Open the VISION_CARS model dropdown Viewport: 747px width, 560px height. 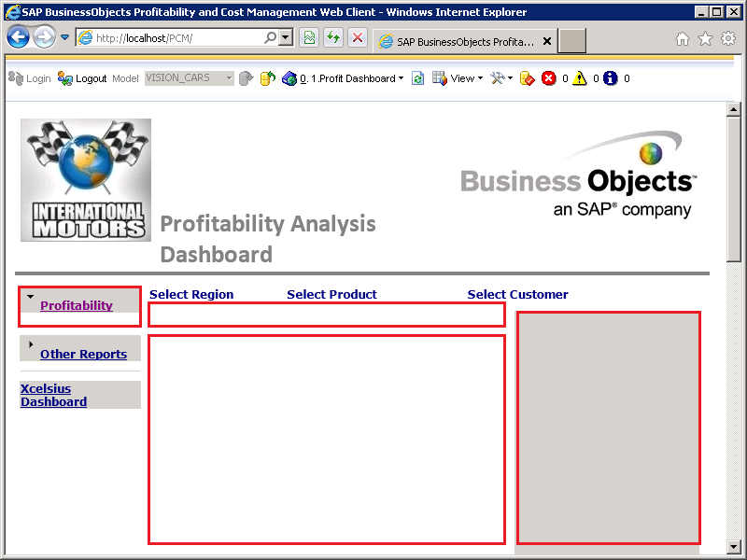coord(190,78)
